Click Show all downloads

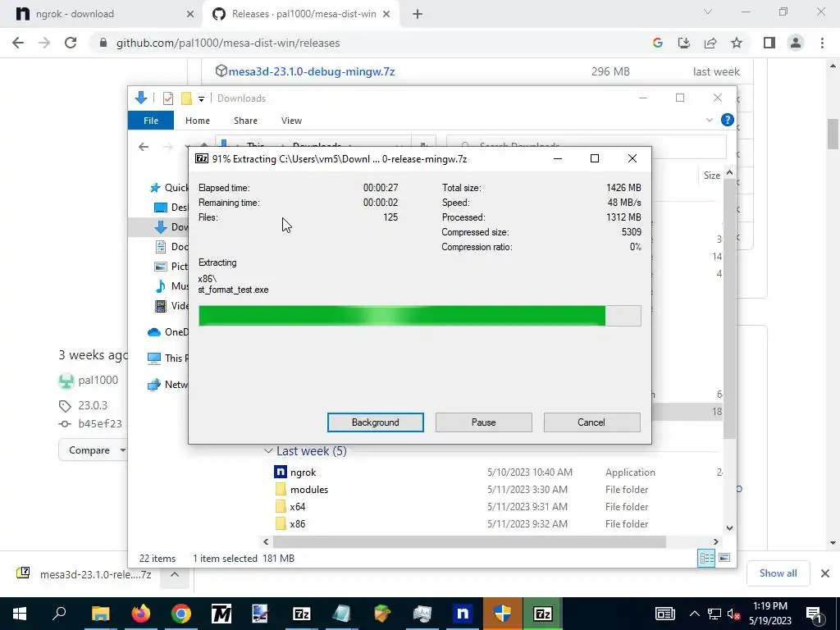point(778,573)
